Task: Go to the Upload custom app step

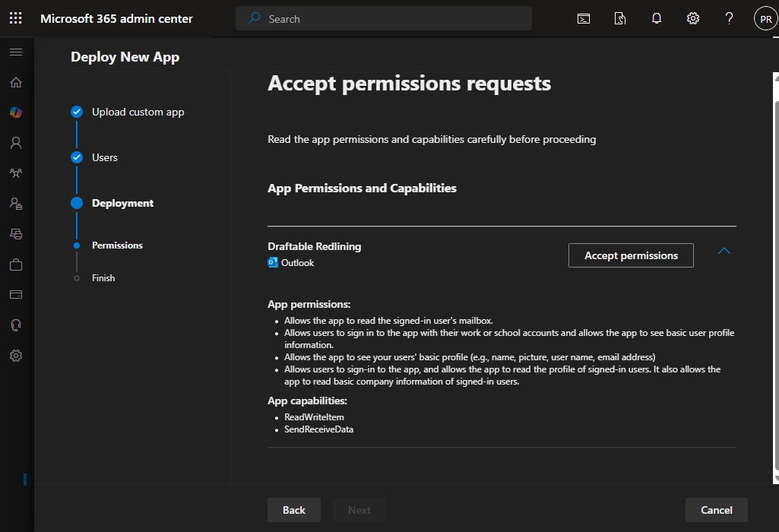Action: pos(138,112)
